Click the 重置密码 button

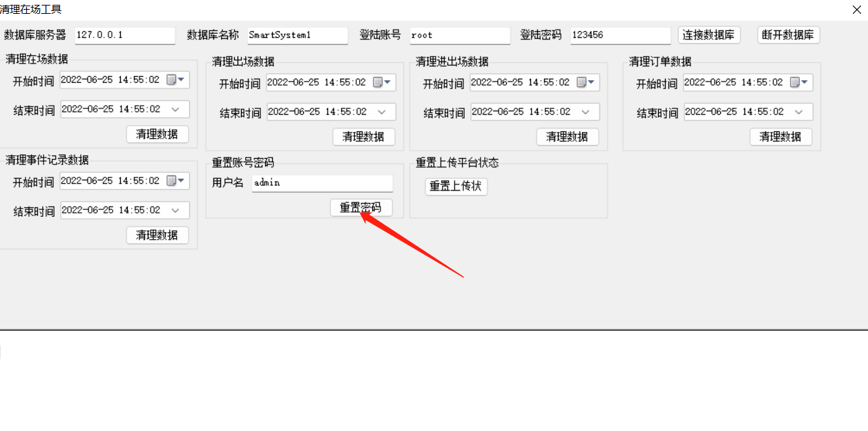point(361,208)
